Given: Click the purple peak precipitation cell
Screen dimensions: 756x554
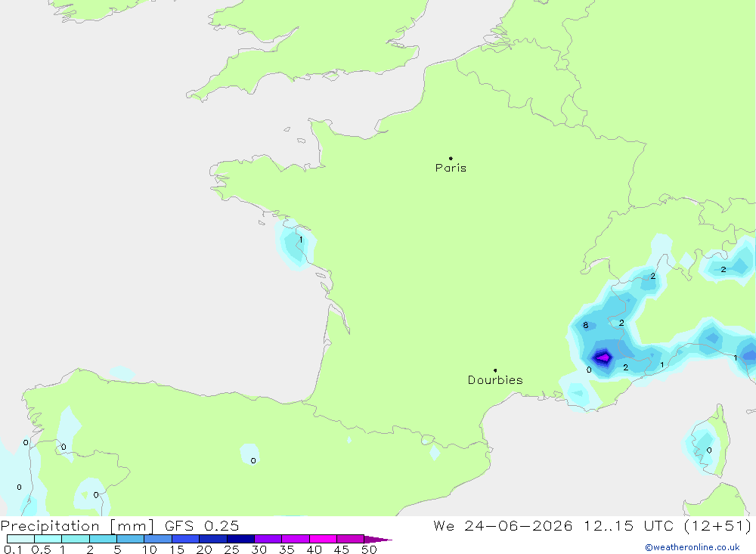Looking at the screenshot, I should coord(603,357).
